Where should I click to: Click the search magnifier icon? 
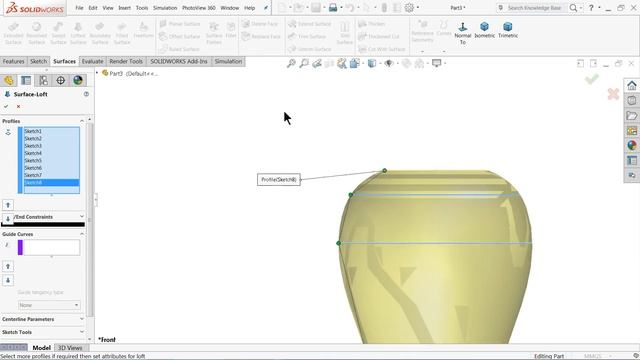[573, 8]
